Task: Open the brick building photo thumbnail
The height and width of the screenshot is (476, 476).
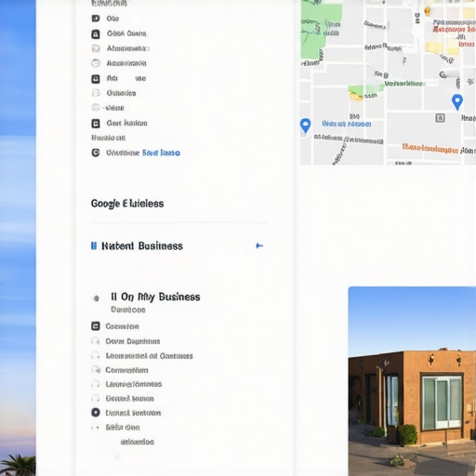Action: coord(412,381)
